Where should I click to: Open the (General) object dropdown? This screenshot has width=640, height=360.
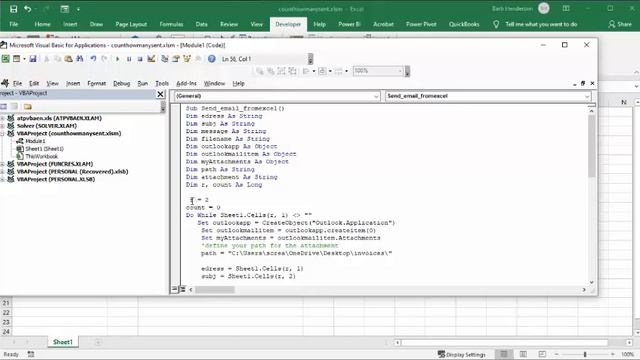point(376,96)
